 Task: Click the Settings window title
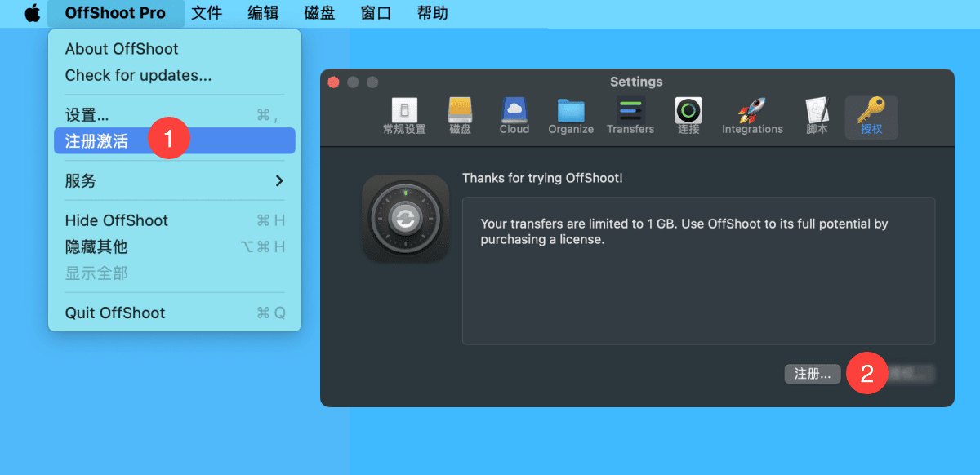636,82
